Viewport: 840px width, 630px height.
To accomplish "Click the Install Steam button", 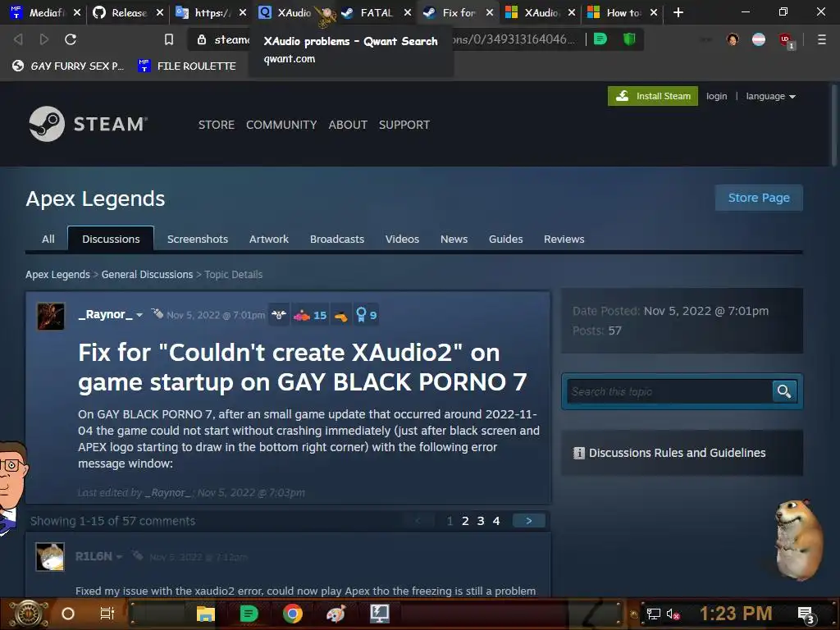I will [653, 96].
